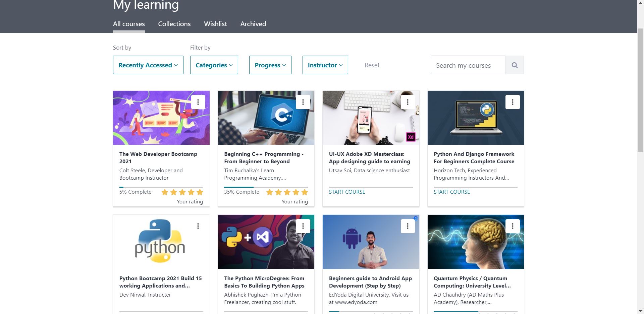This screenshot has height=314, width=644.
Task: Open Python And Django Framework course title
Action: (x=474, y=158)
